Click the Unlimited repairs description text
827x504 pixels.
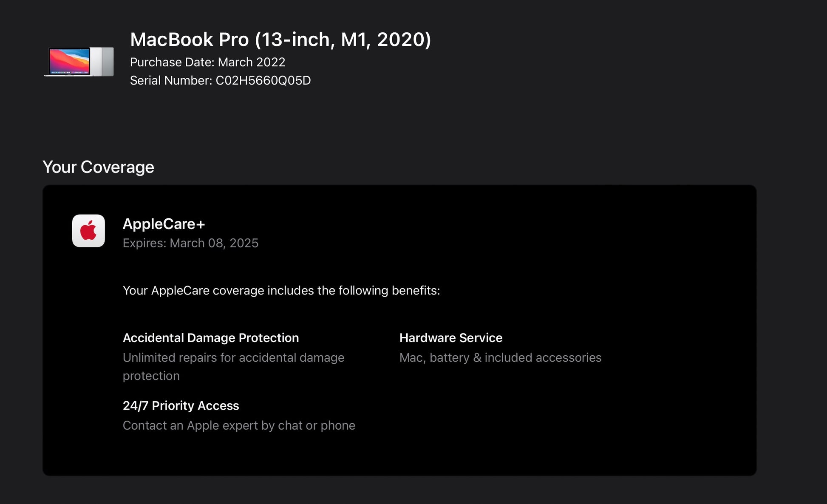coord(233,358)
